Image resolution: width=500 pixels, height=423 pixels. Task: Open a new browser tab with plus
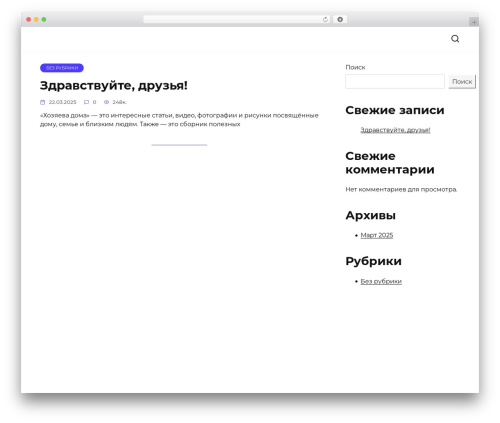pos(474,22)
